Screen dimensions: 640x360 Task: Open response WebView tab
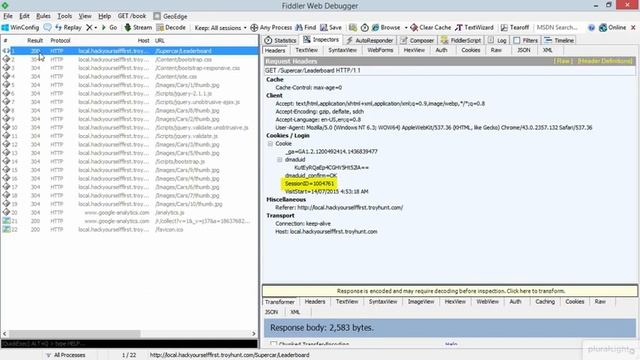(x=487, y=302)
